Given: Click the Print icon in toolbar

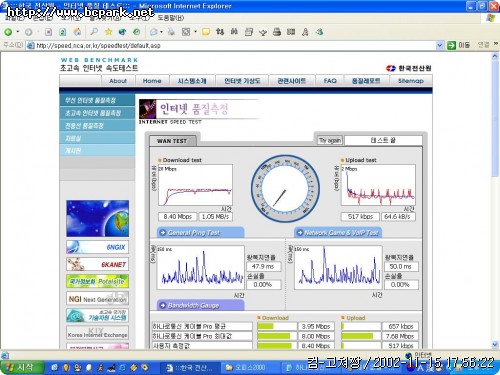Looking at the screenshot, I should [277, 32].
